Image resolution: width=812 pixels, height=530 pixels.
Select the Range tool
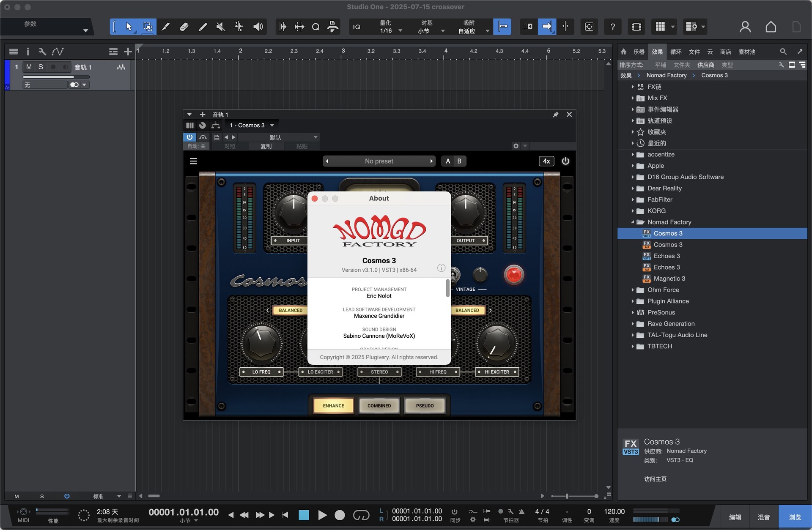coord(148,27)
